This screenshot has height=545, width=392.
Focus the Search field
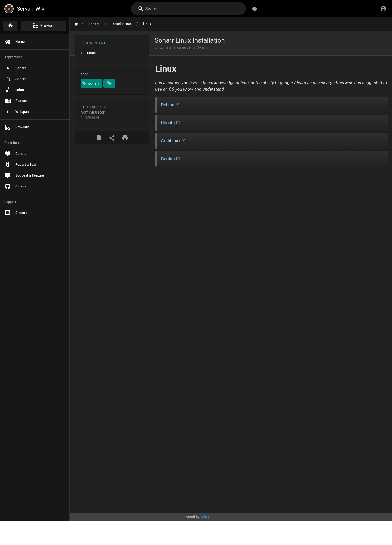188,9
